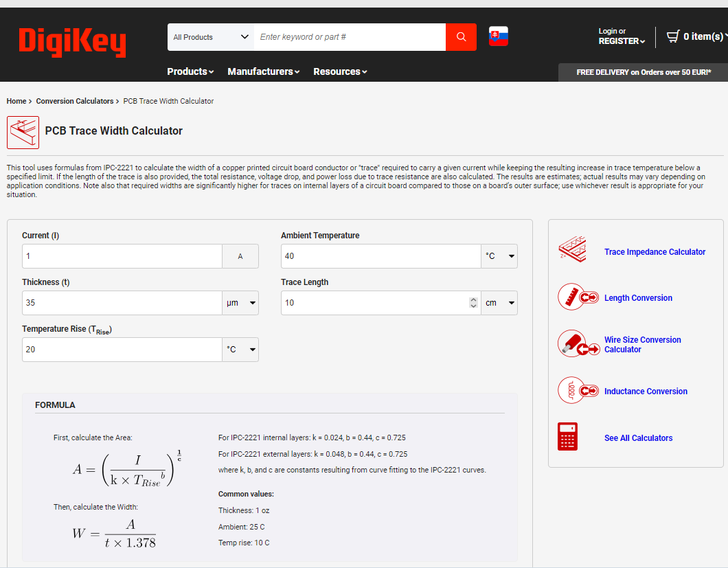Open the Trace Length unit dropdown
This screenshot has width=728, height=568.
(x=499, y=303)
